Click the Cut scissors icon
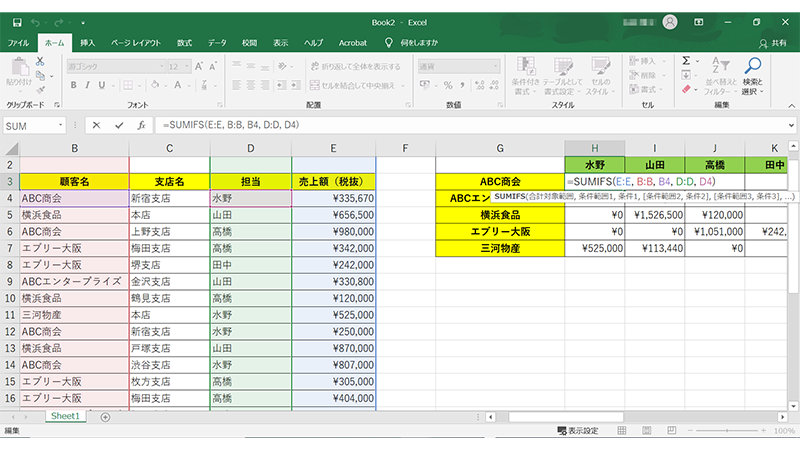The height and width of the screenshot is (450, 800). (40, 61)
